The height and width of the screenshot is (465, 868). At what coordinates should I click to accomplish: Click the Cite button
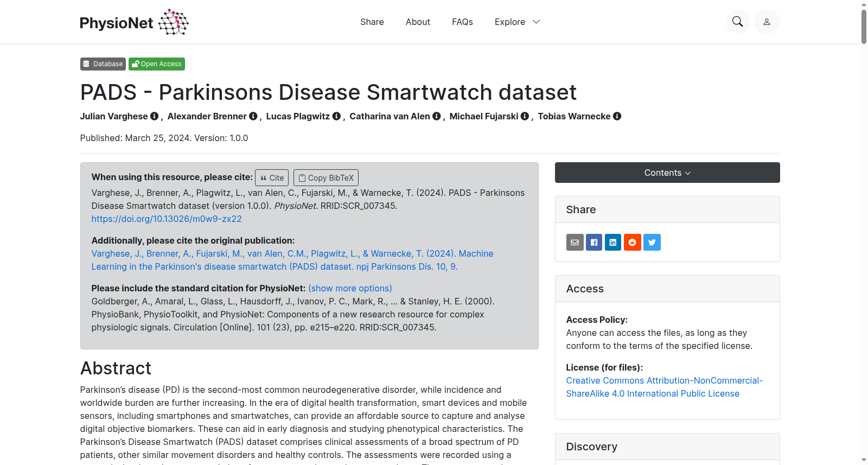pyautogui.click(x=272, y=178)
